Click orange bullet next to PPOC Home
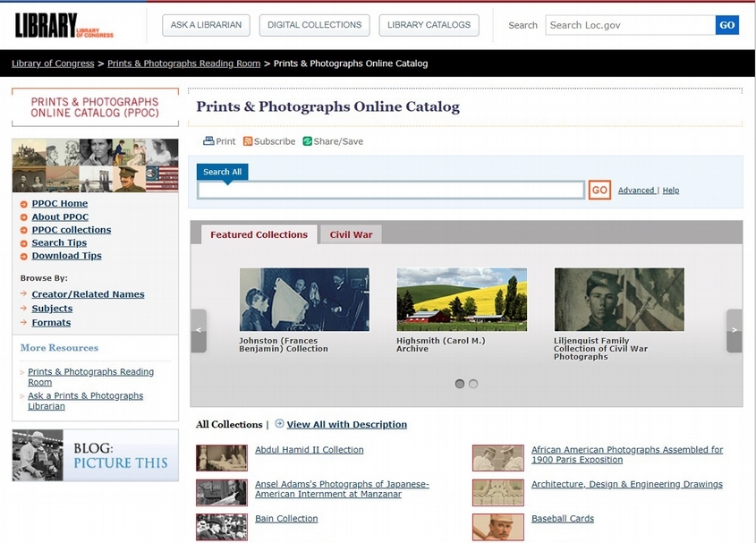 coord(23,204)
